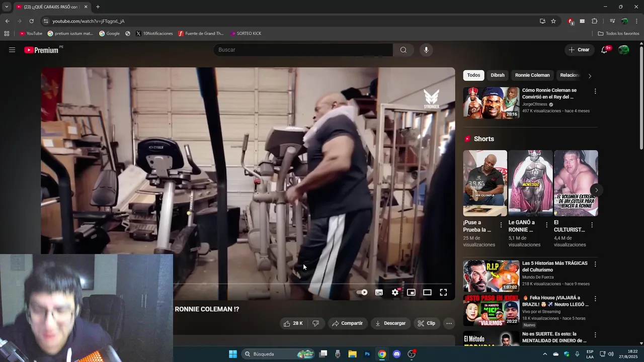Open Chrome tab search dropdown
The image size is (644, 362).
(x=7, y=7)
